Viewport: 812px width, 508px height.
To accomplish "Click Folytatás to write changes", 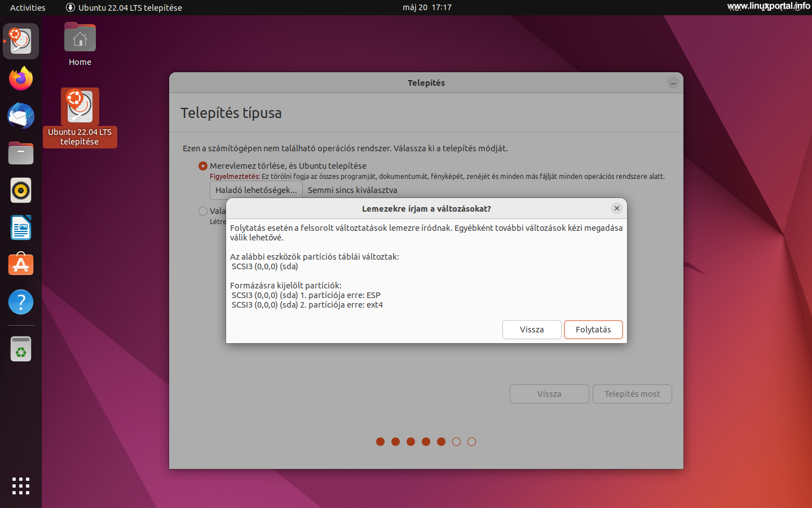I will 593,330.
